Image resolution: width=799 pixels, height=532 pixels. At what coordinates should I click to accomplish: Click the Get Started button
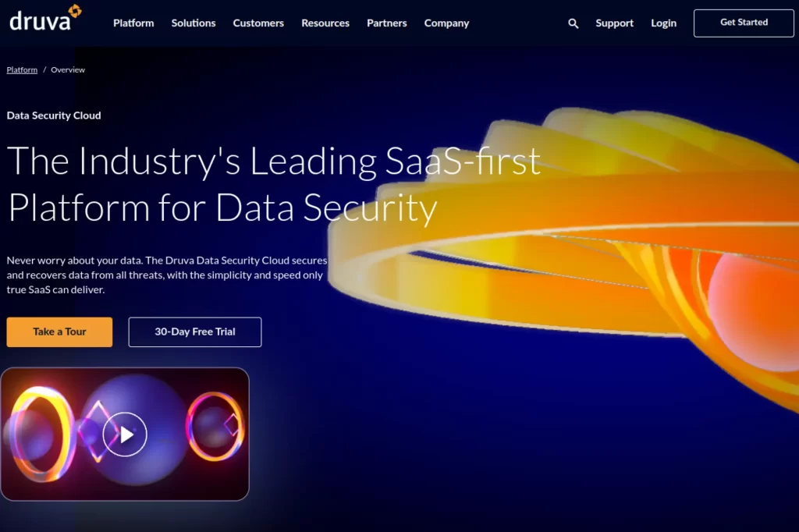coord(743,23)
